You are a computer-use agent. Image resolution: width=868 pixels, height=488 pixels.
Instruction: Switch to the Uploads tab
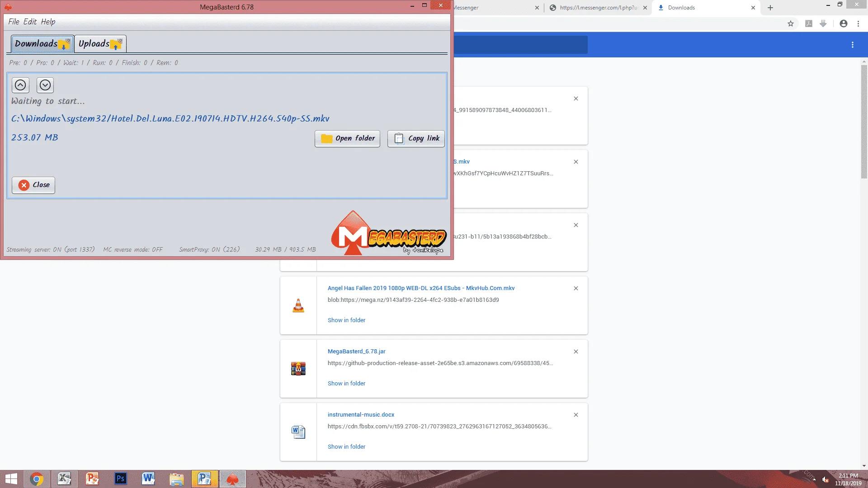(x=100, y=44)
